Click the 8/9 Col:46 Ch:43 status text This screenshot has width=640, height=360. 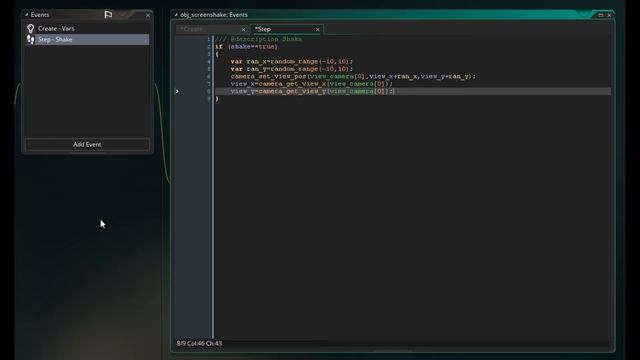click(199, 344)
